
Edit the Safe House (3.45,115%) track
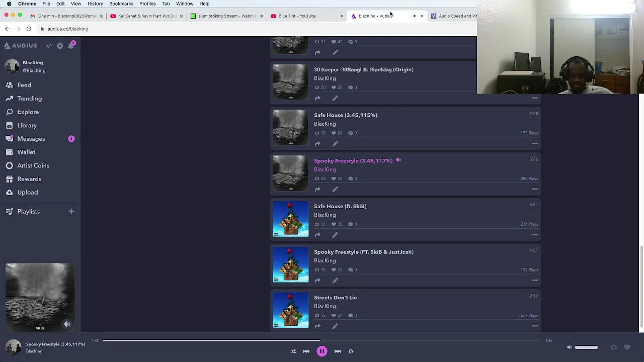335,144
